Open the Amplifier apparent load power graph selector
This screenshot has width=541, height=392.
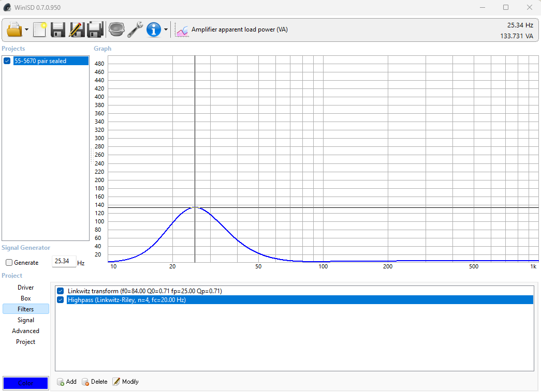[239, 29]
